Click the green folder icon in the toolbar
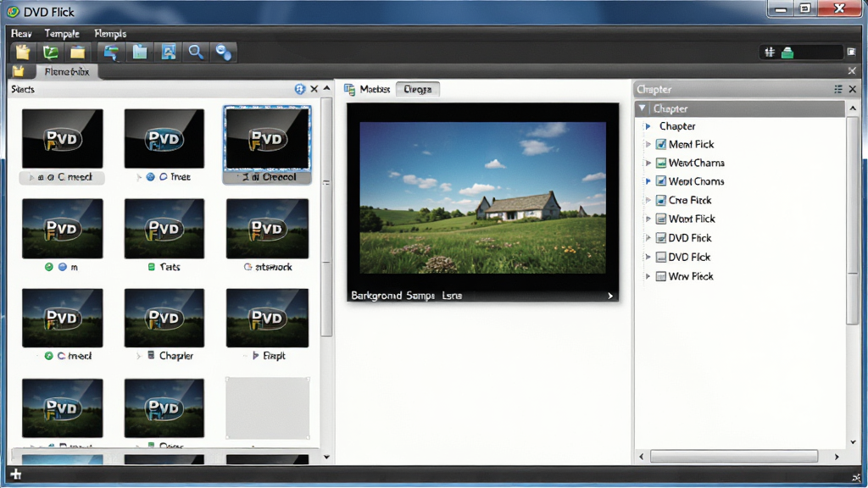This screenshot has width=868, height=488. pyautogui.click(x=50, y=52)
